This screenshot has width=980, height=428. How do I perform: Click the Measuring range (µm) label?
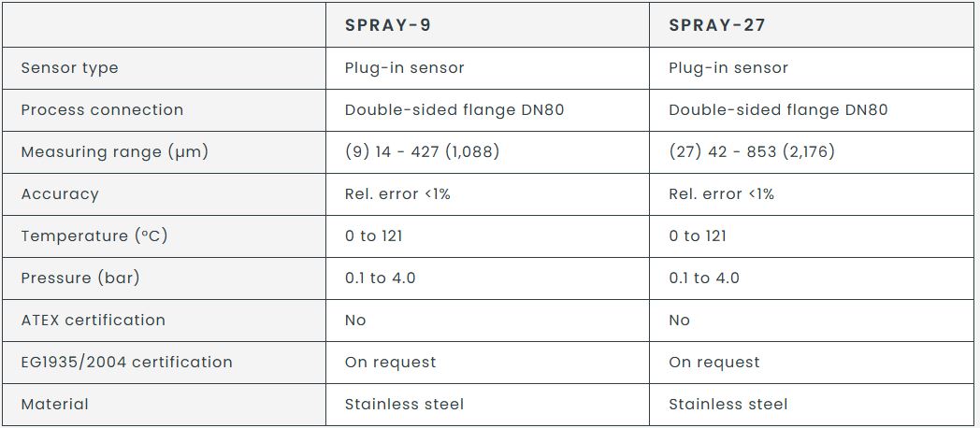[x=114, y=152]
